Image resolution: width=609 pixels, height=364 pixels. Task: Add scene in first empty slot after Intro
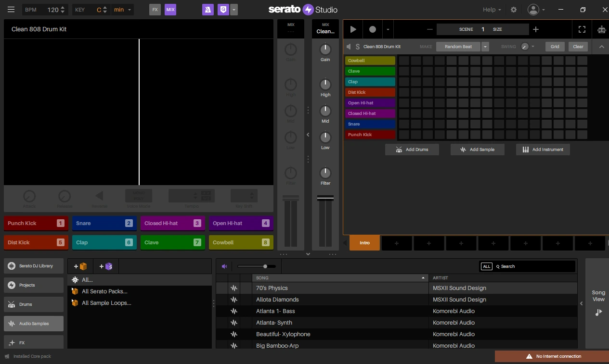[397, 243]
